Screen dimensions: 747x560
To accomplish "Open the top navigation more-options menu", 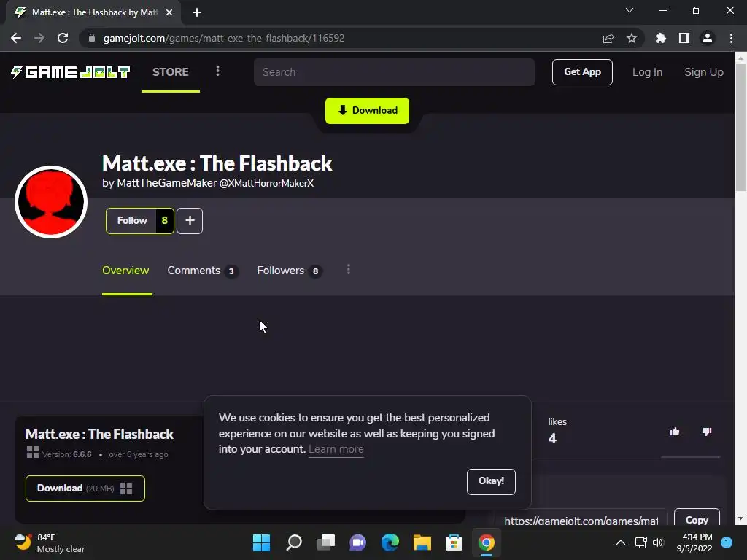I will 217,71.
